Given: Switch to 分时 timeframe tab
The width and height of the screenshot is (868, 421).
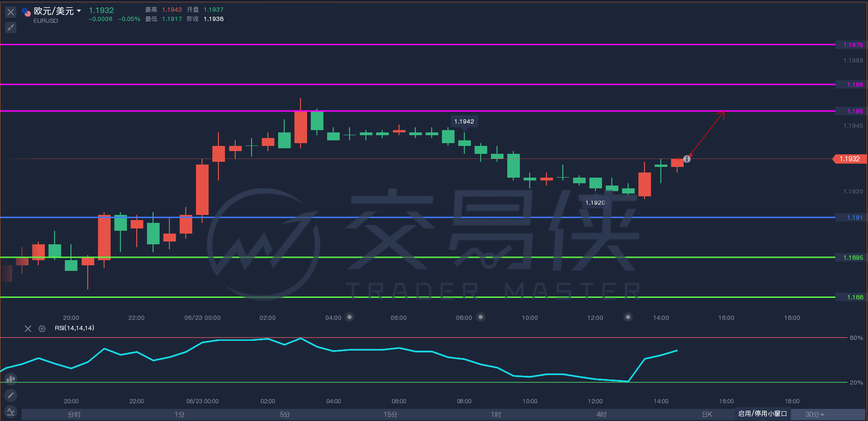Looking at the screenshot, I should (74, 414).
